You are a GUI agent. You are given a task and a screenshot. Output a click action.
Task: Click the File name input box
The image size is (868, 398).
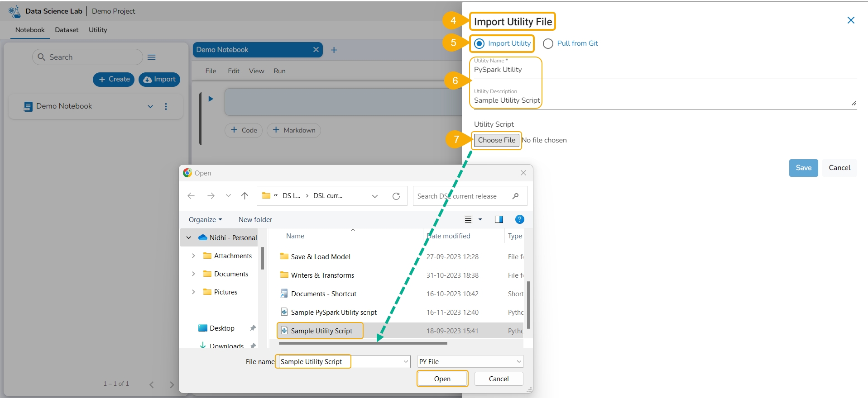pyautogui.click(x=345, y=361)
